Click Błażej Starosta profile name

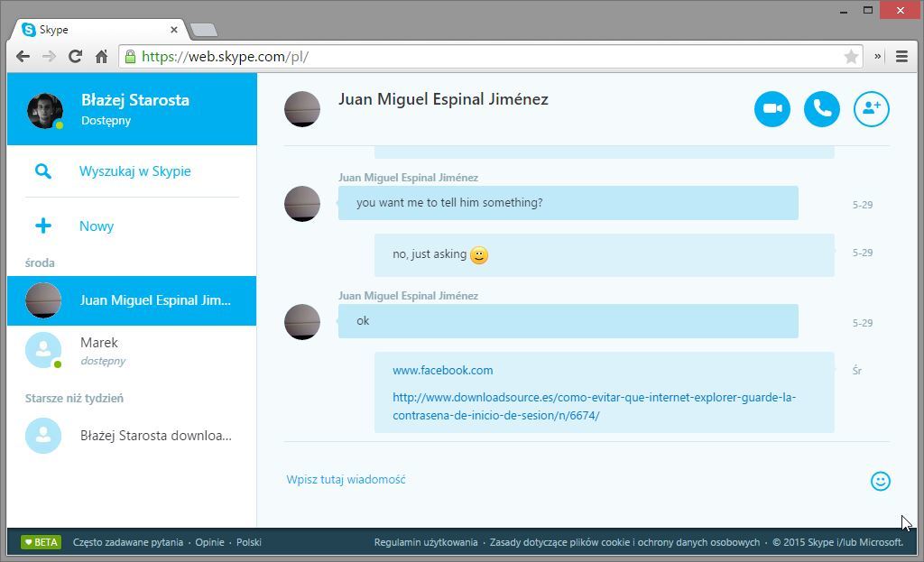tap(135, 100)
